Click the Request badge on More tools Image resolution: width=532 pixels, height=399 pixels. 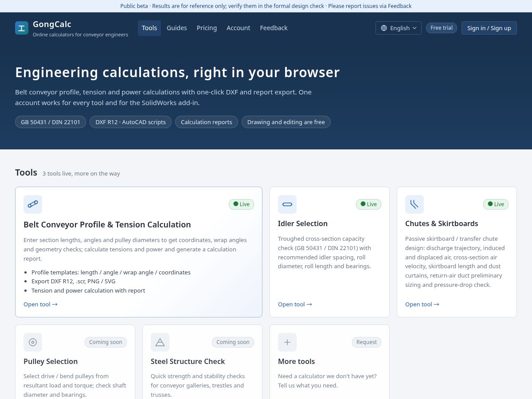(367, 342)
